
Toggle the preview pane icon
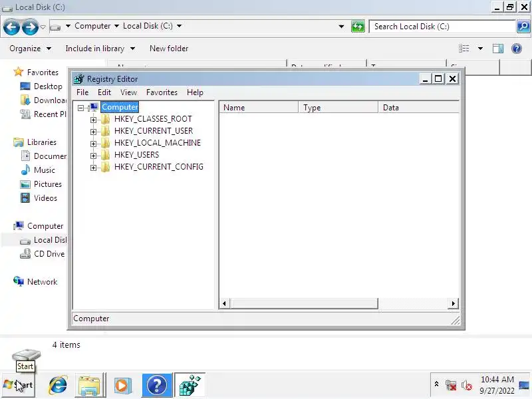pyautogui.click(x=497, y=49)
